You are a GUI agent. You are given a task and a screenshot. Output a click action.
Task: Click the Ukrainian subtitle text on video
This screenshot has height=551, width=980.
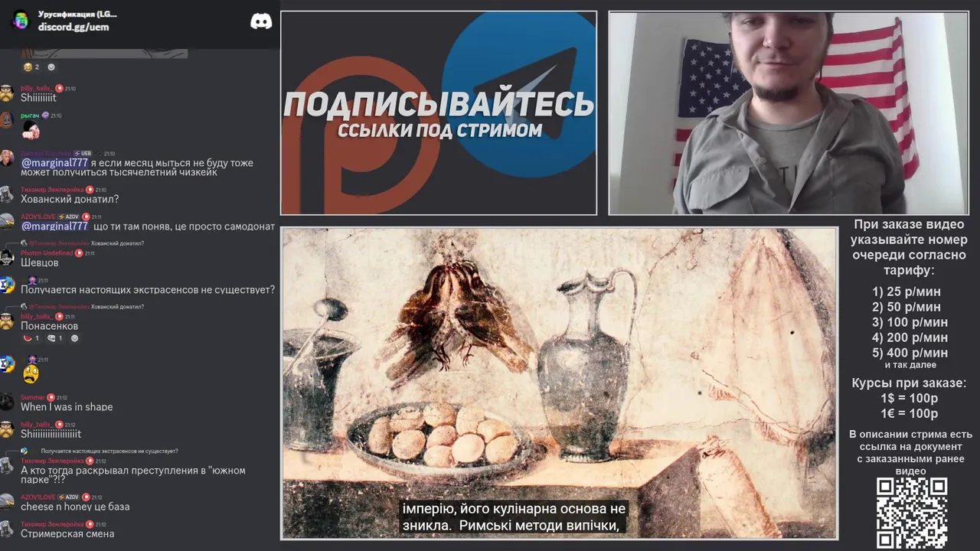pos(514,517)
